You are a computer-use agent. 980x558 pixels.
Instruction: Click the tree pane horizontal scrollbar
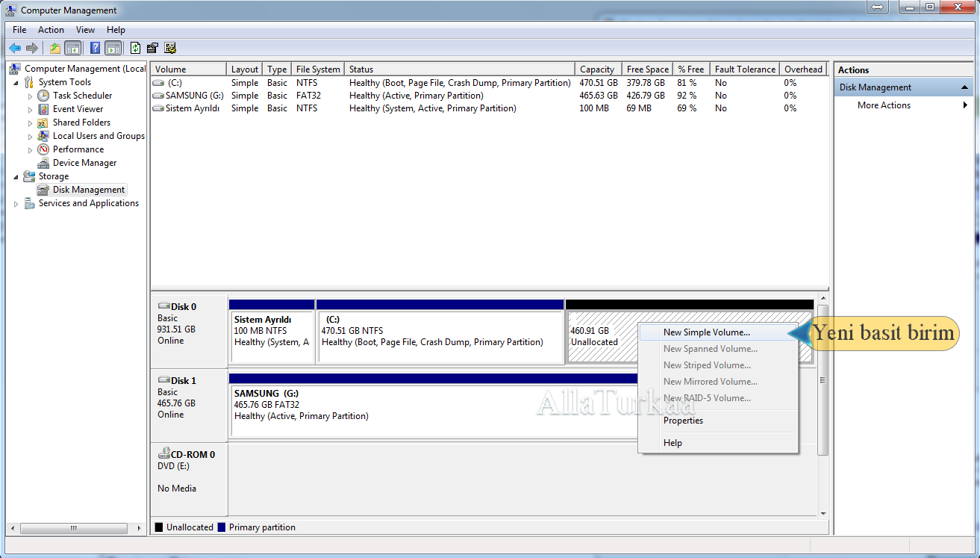tap(73, 528)
